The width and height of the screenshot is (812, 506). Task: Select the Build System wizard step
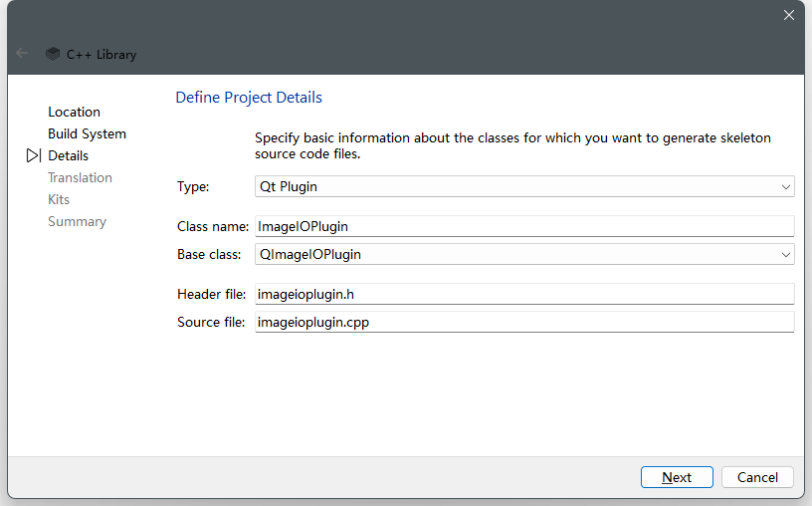coord(87,133)
